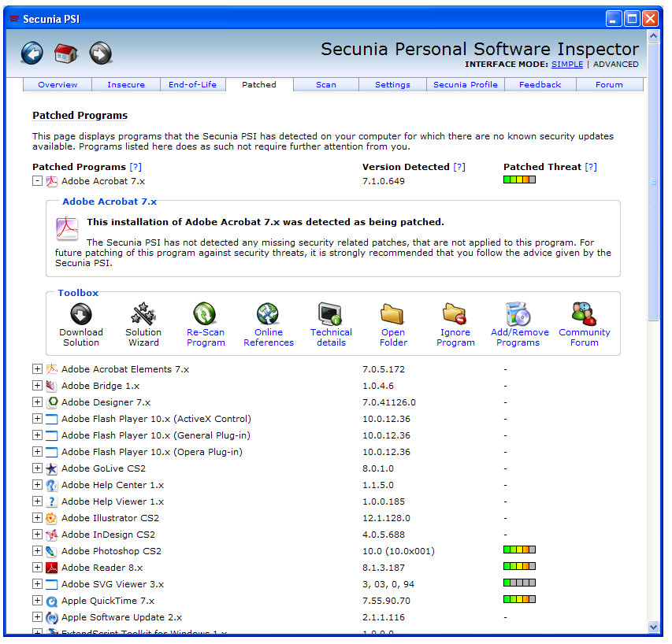This screenshot has width=672, height=644.
Task: Click the Home icon in header
Action: pos(66,54)
